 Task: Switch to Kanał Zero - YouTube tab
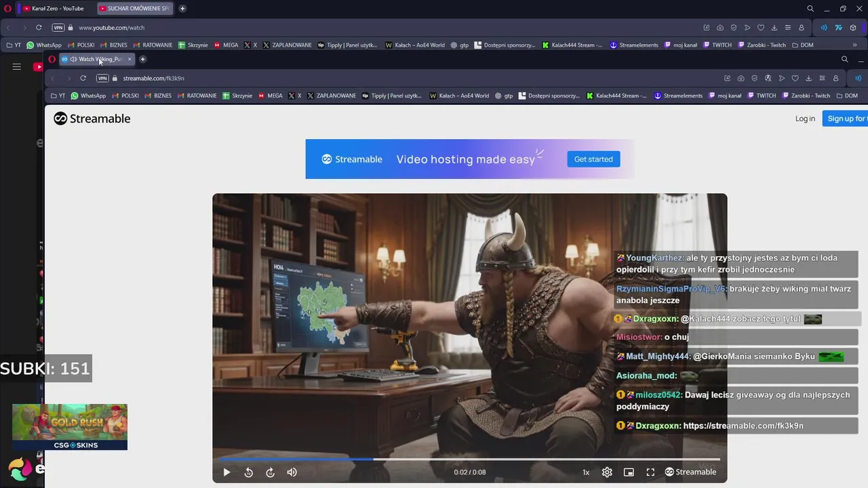[x=54, y=8]
